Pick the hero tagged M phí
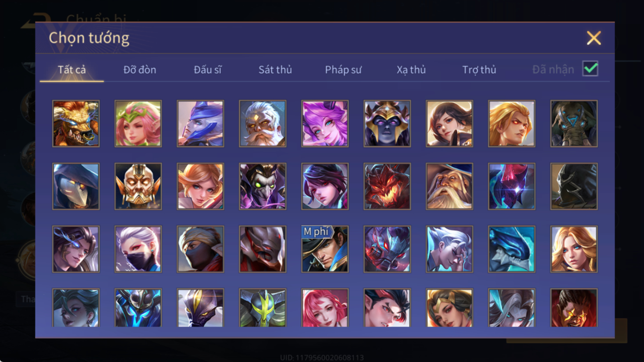 (325, 249)
